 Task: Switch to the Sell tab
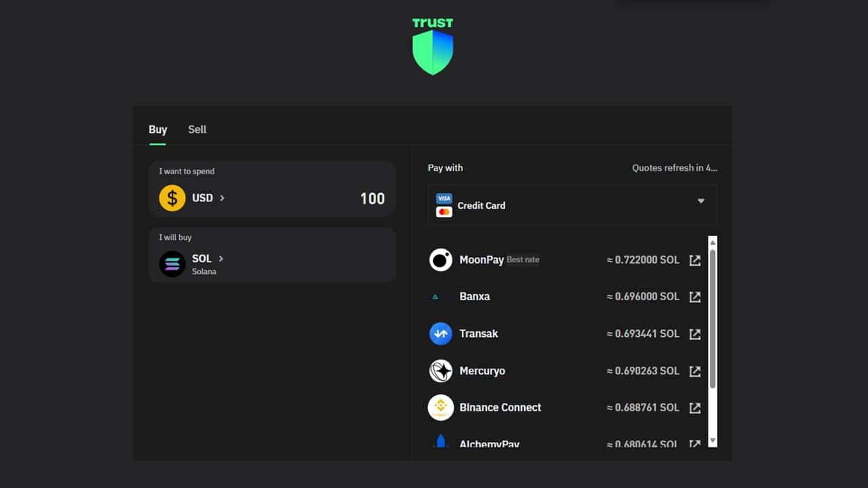pos(197,129)
